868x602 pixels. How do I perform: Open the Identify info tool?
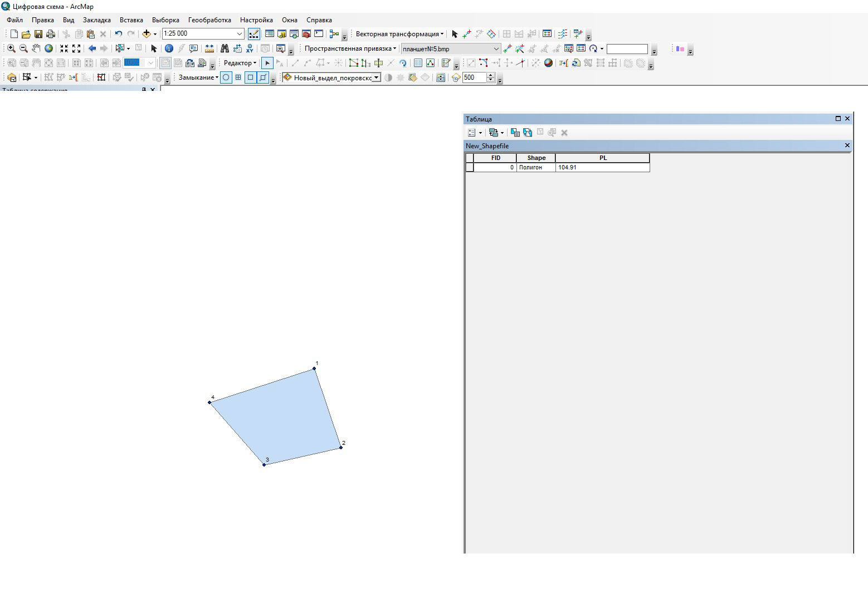(x=169, y=48)
